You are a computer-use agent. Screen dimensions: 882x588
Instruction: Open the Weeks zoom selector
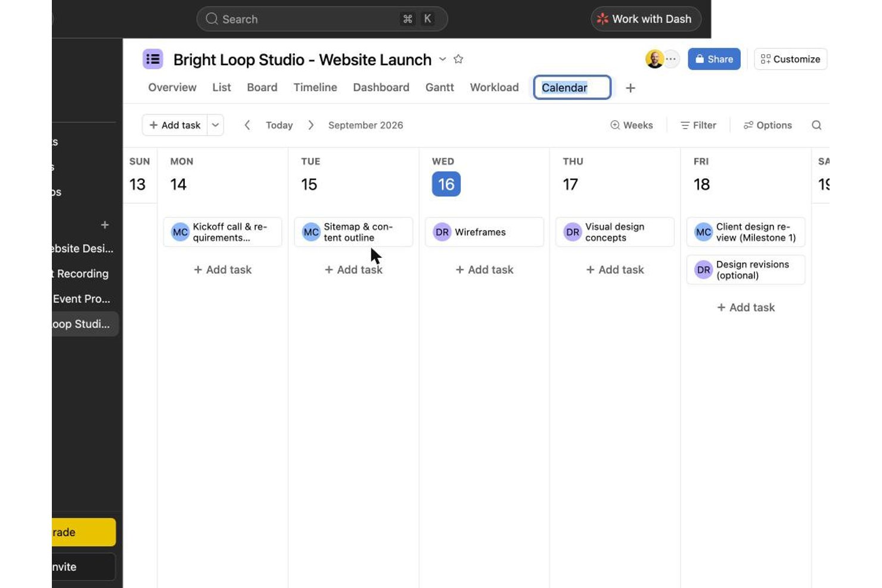point(631,125)
